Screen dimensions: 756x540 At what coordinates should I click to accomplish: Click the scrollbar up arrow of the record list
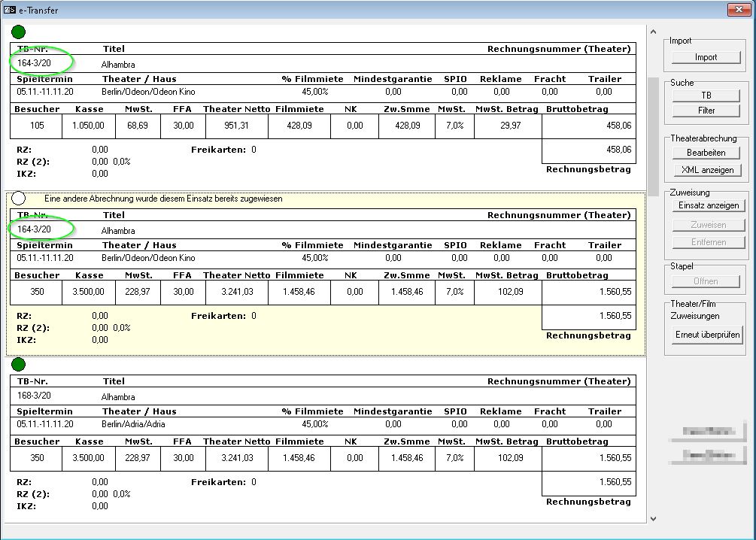pos(652,32)
